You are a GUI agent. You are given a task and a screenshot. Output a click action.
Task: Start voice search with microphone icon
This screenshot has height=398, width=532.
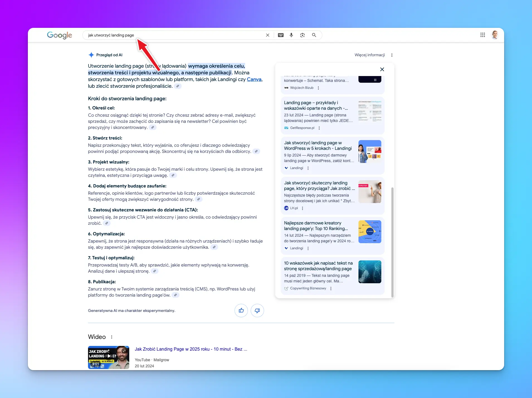pyautogui.click(x=291, y=35)
